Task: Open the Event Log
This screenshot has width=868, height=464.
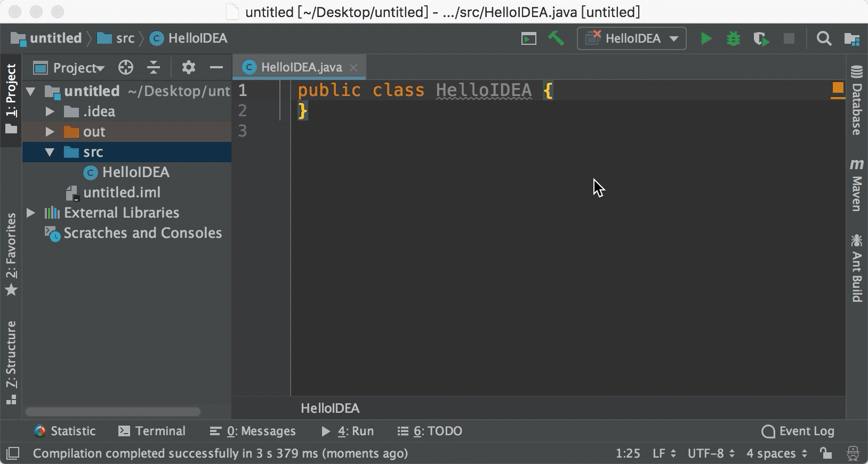Action: point(798,431)
